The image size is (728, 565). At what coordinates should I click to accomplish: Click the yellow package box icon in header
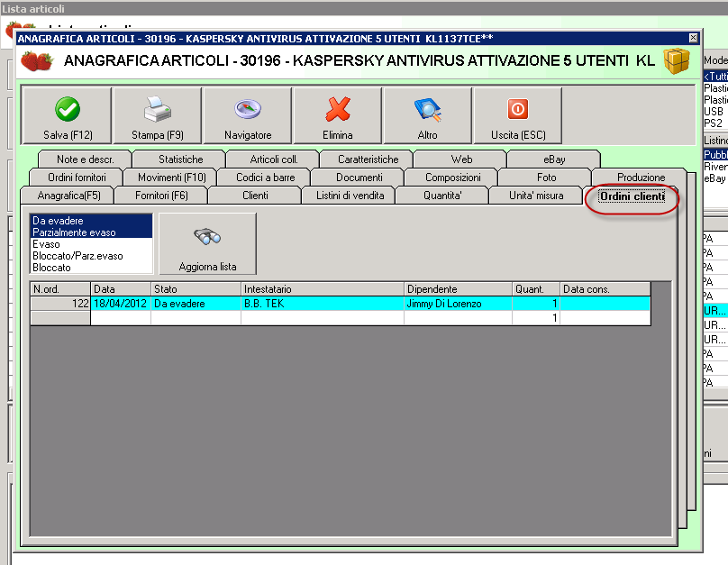point(677,60)
